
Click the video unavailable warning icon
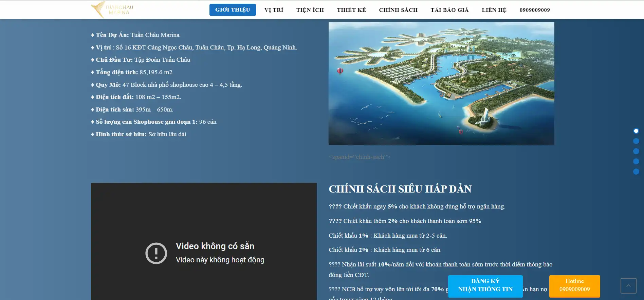coord(156,253)
